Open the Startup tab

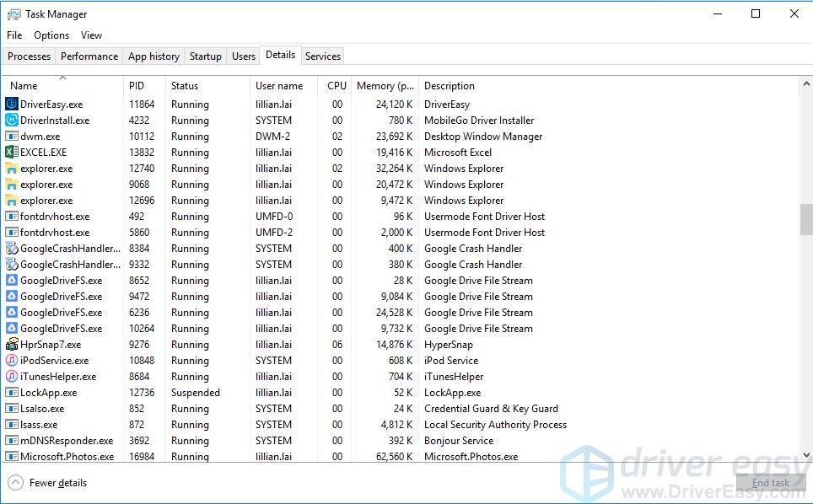205,56
